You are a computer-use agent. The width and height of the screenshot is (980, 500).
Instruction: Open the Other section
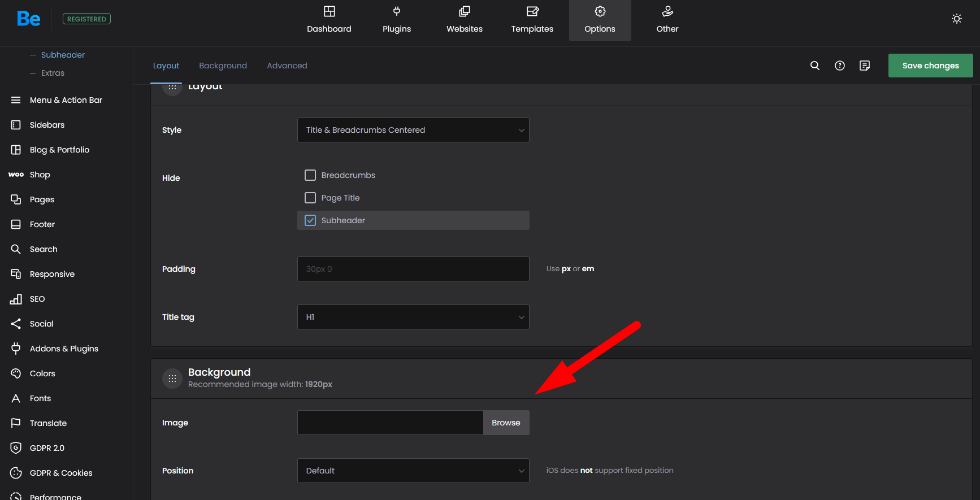pos(667,20)
